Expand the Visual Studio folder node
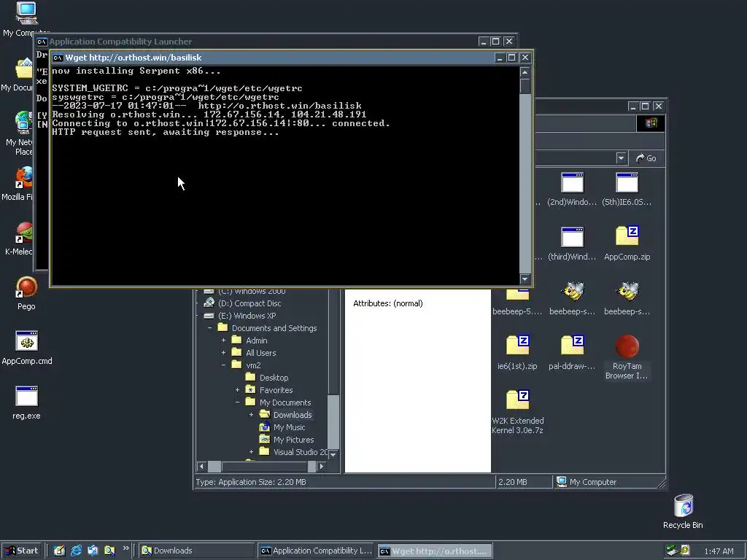Viewport: 747px width, 560px height. click(251, 452)
